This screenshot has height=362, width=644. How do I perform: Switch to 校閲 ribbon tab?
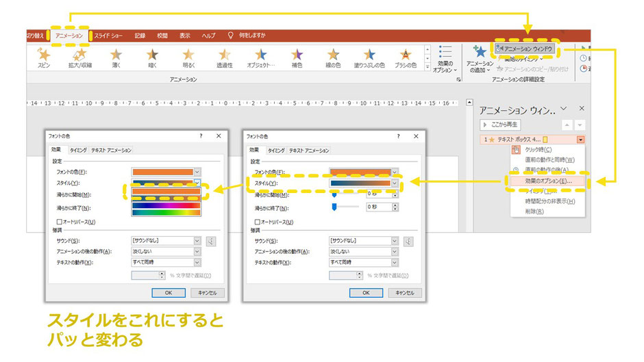click(x=162, y=36)
